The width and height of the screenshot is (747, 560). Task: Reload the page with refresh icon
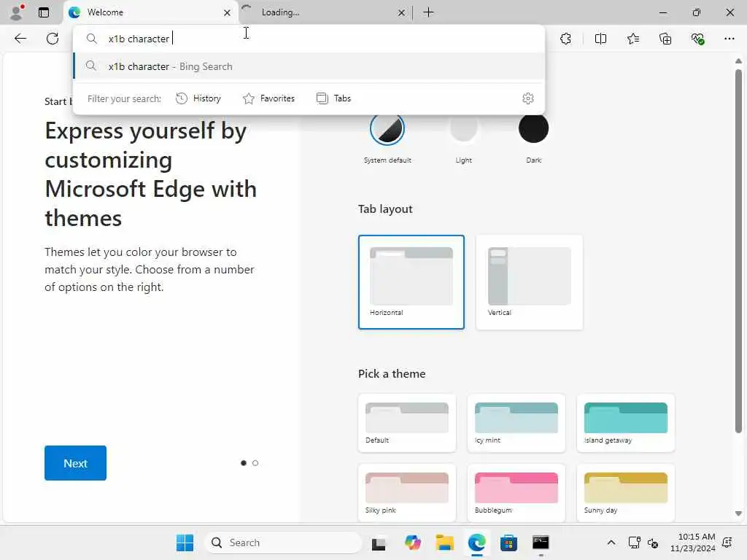click(53, 39)
